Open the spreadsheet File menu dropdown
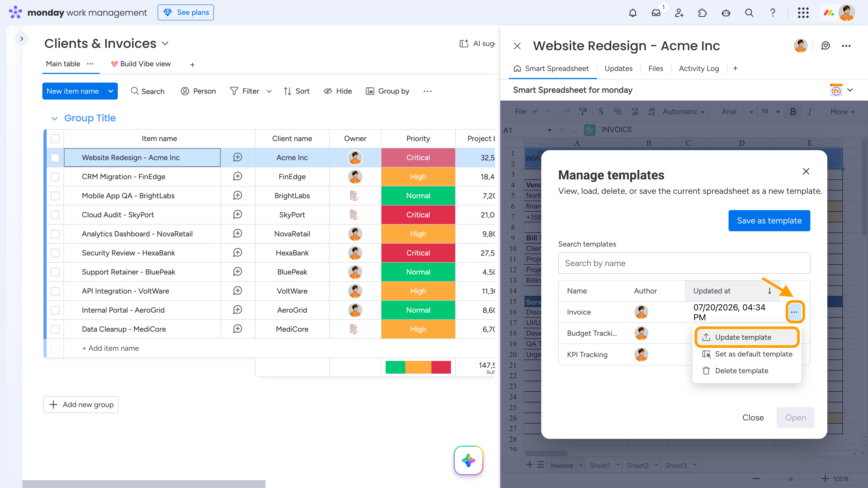Viewport: 868px width, 488px height. point(526,111)
